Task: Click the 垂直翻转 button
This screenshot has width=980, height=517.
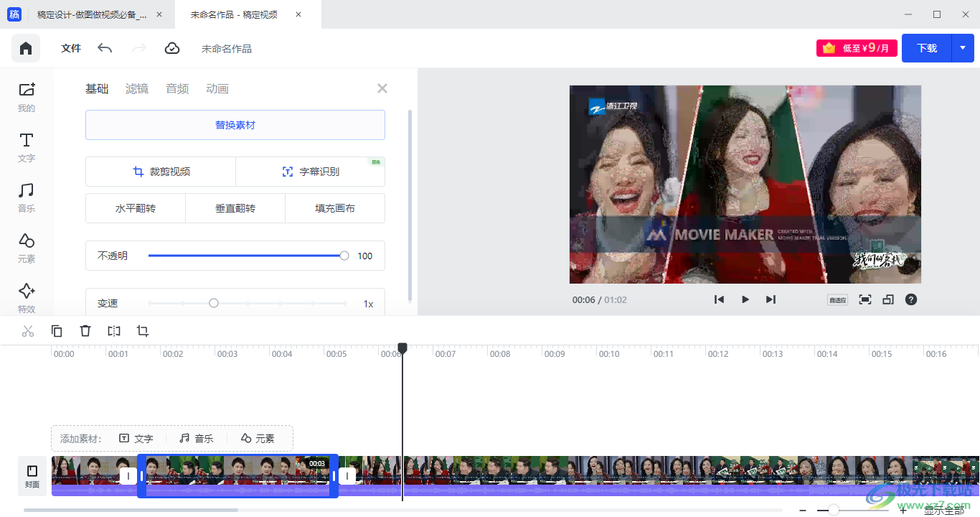Action: 235,208
